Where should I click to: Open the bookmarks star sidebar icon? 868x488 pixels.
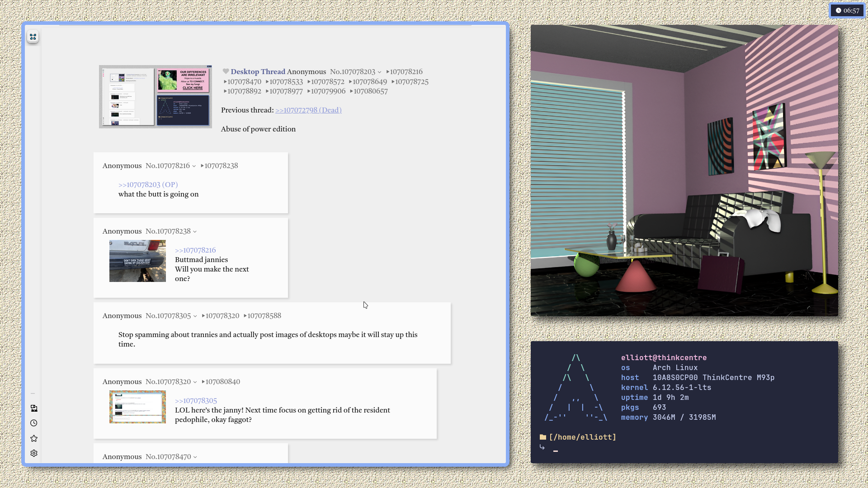coord(34,438)
